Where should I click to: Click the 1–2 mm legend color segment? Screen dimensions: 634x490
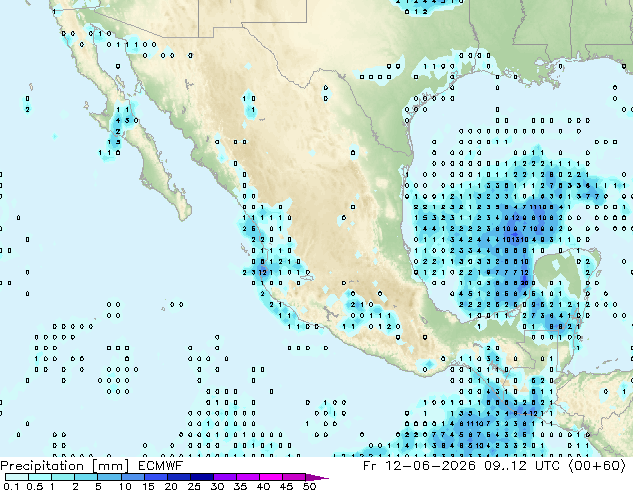click(63, 477)
